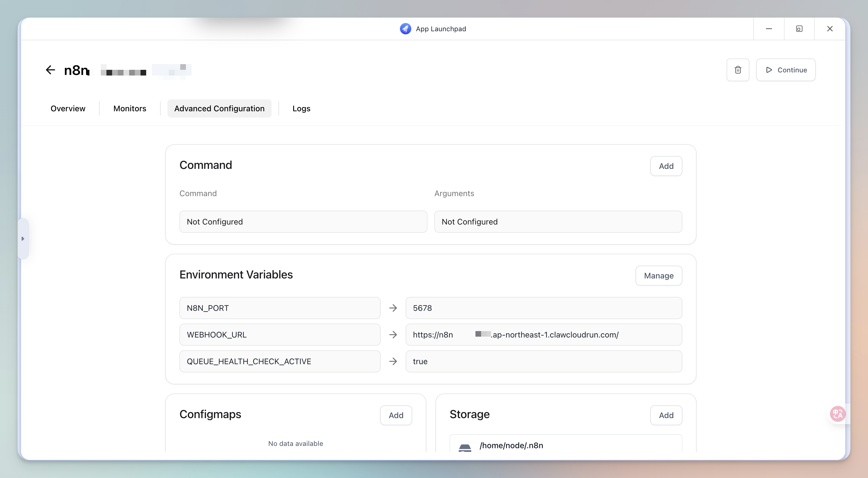Manage the Environment Variables
Viewport: 868px width, 478px height.
coord(659,276)
